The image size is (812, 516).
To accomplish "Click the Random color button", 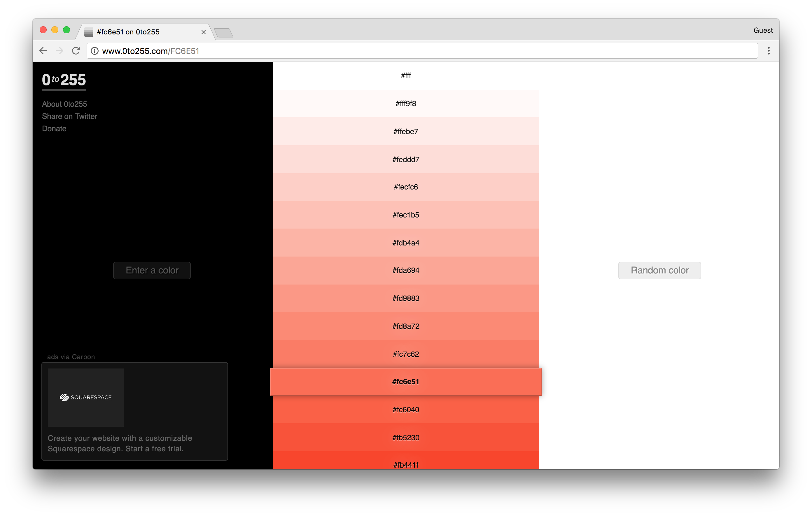I will tap(659, 270).
